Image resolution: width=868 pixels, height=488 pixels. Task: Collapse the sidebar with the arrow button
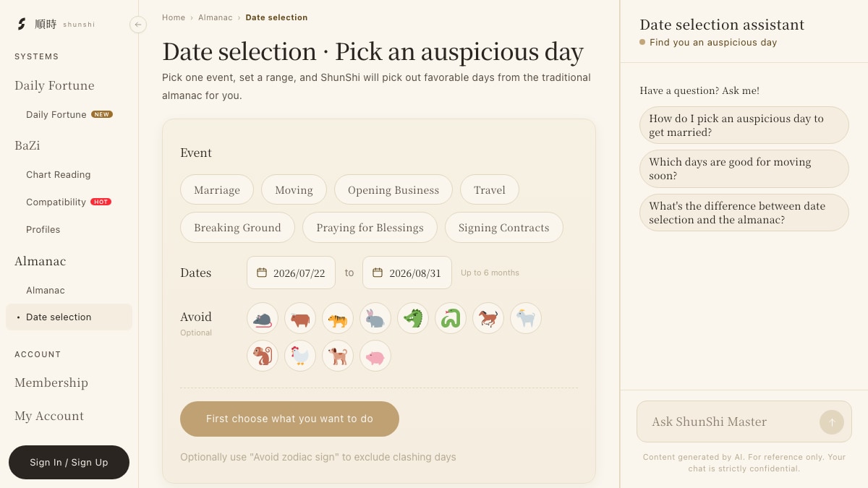[138, 25]
